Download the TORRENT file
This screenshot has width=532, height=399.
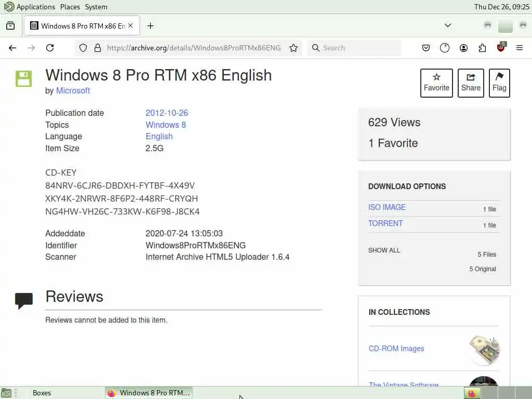tap(385, 223)
